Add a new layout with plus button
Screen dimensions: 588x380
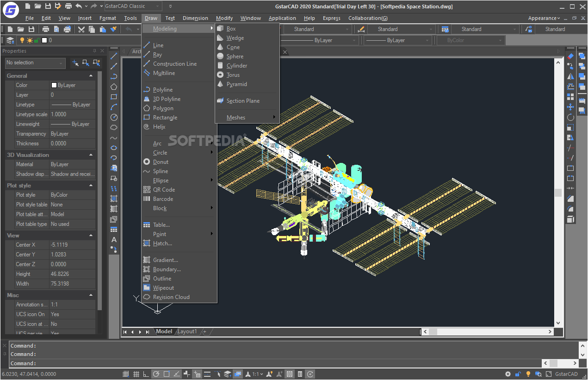[x=204, y=331]
